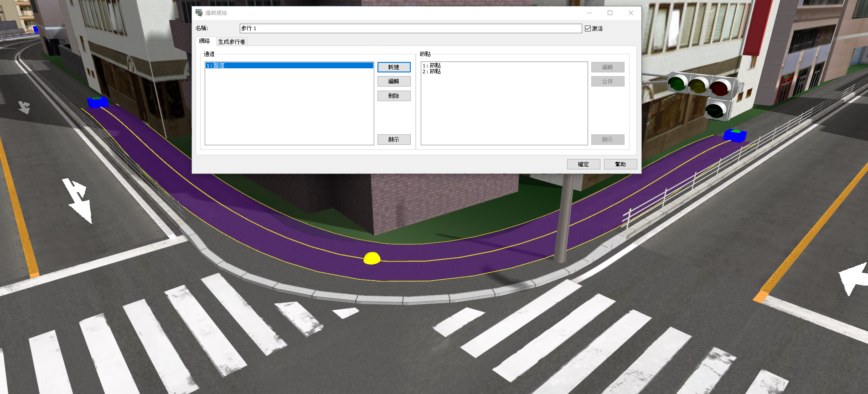Select the 2 : 節點 entry
This screenshot has width=868, height=394.
pos(432,72)
